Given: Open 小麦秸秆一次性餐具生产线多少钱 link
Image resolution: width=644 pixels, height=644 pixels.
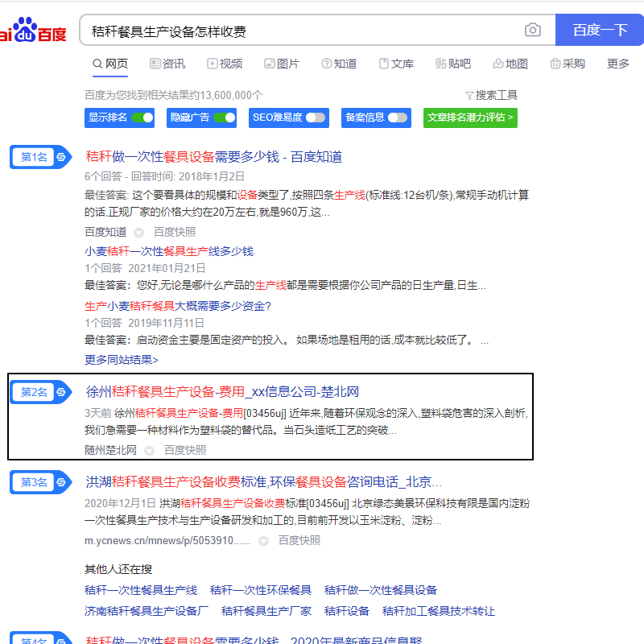Looking at the screenshot, I should tap(169, 251).
